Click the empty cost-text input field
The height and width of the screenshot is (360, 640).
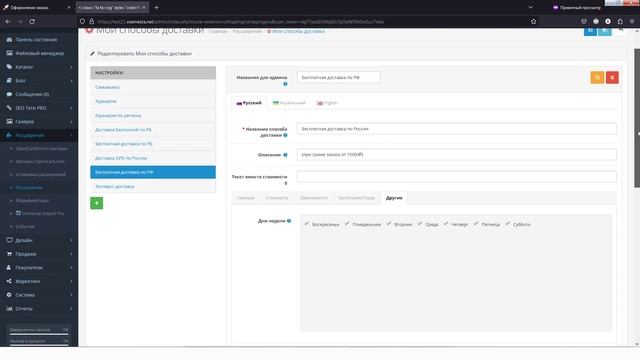[x=456, y=177]
